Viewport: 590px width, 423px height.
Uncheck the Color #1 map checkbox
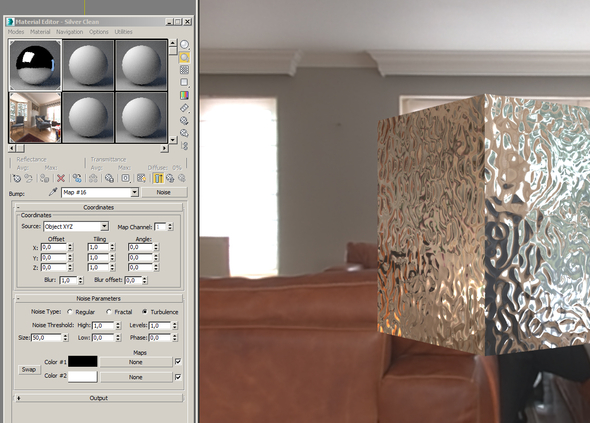(x=178, y=362)
